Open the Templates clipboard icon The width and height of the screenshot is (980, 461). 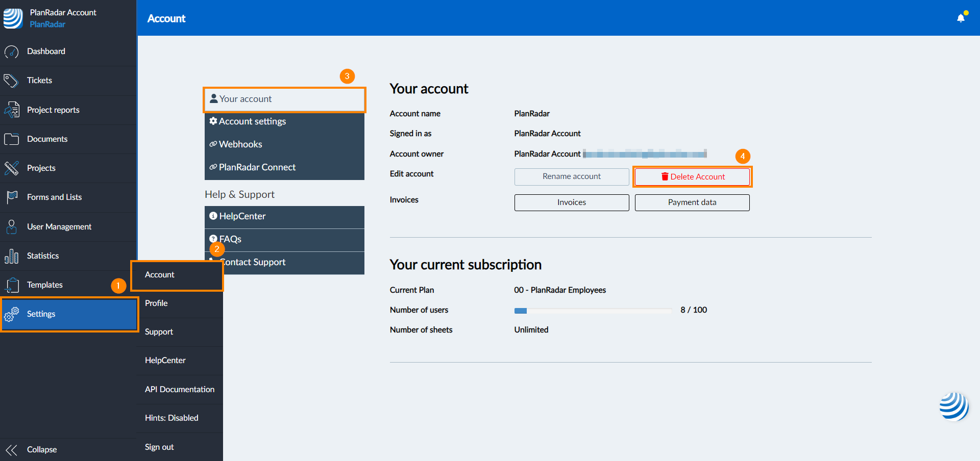pos(11,285)
